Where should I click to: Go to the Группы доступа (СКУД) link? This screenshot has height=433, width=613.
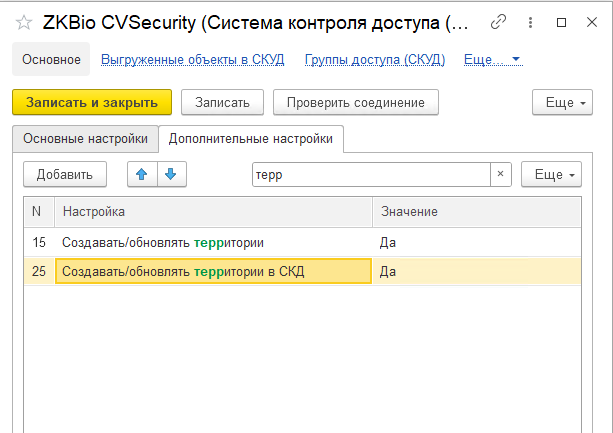click(x=375, y=60)
